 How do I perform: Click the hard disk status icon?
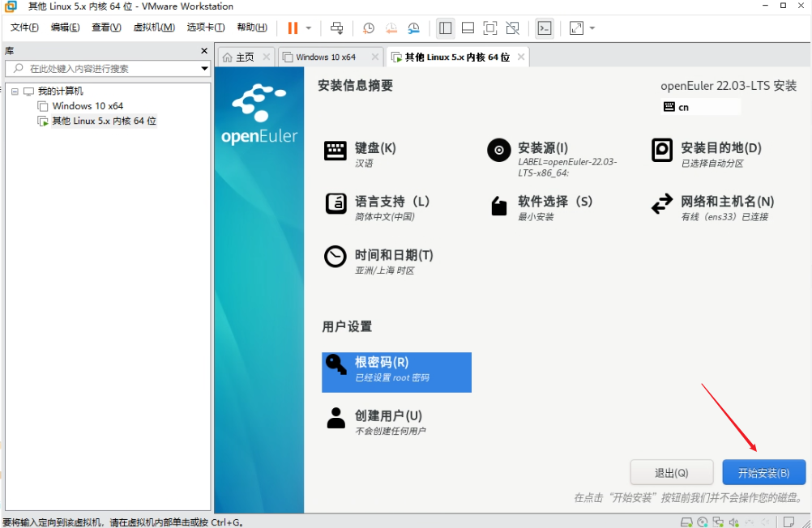click(686, 522)
